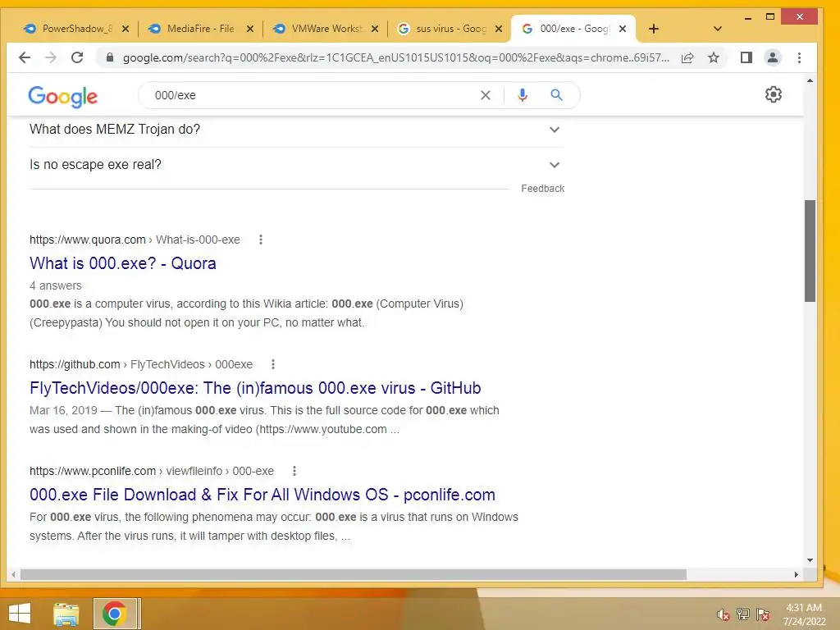This screenshot has width=840, height=630.
Task: Click the network tray icon
Action: [743, 614]
